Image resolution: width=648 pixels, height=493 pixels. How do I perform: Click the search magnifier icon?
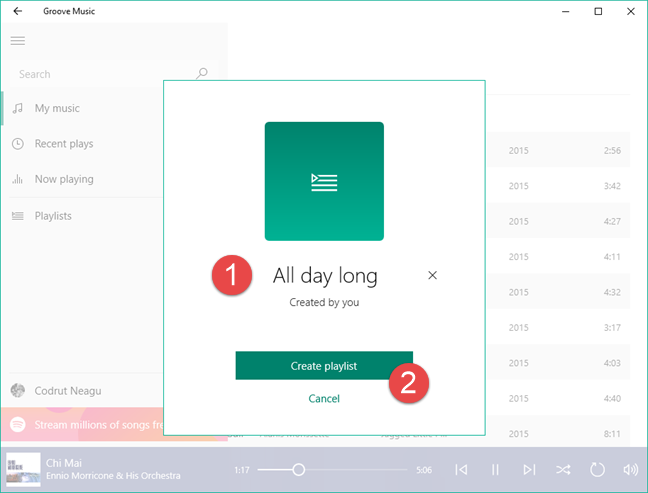point(202,74)
